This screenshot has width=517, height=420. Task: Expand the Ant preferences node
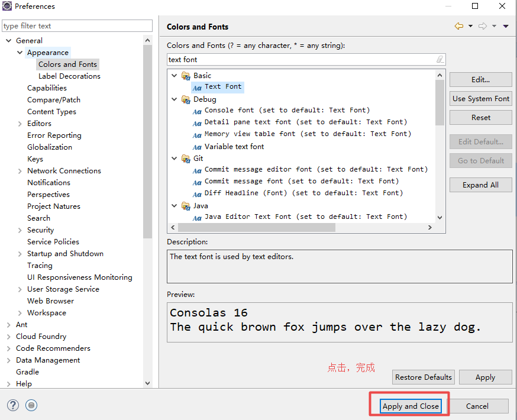coord(8,325)
